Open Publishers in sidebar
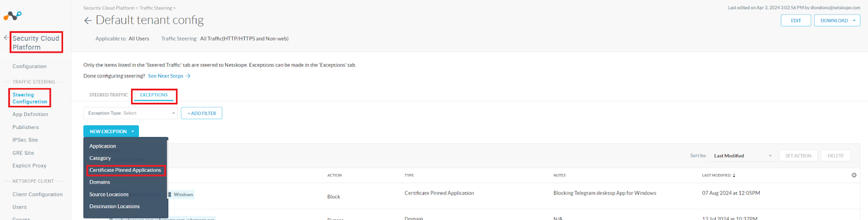 [x=25, y=127]
